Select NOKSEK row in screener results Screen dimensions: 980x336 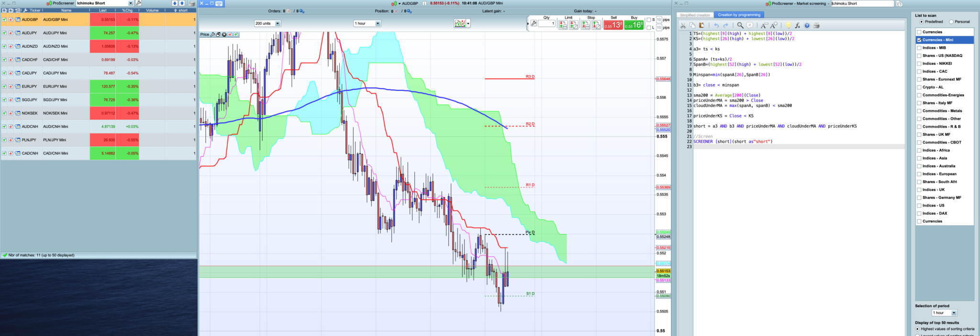click(99, 113)
